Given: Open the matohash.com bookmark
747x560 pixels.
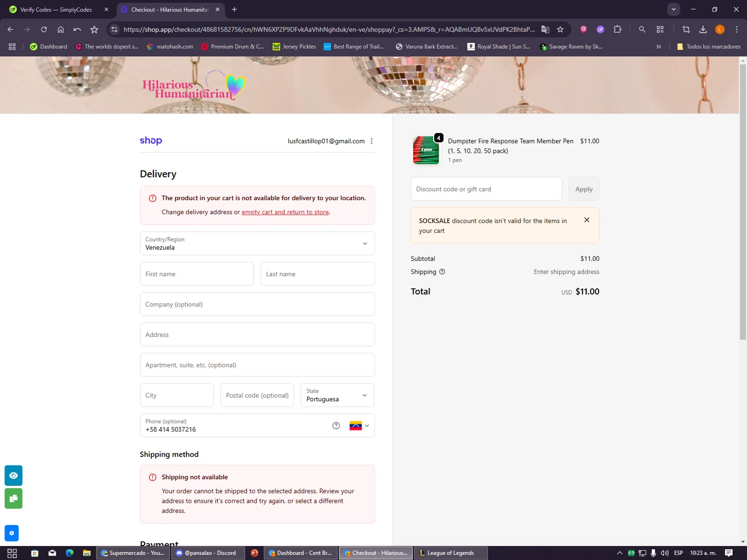Looking at the screenshot, I should point(170,46).
